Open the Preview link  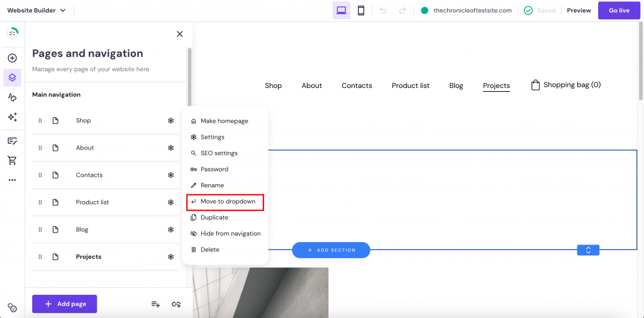pyautogui.click(x=579, y=11)
